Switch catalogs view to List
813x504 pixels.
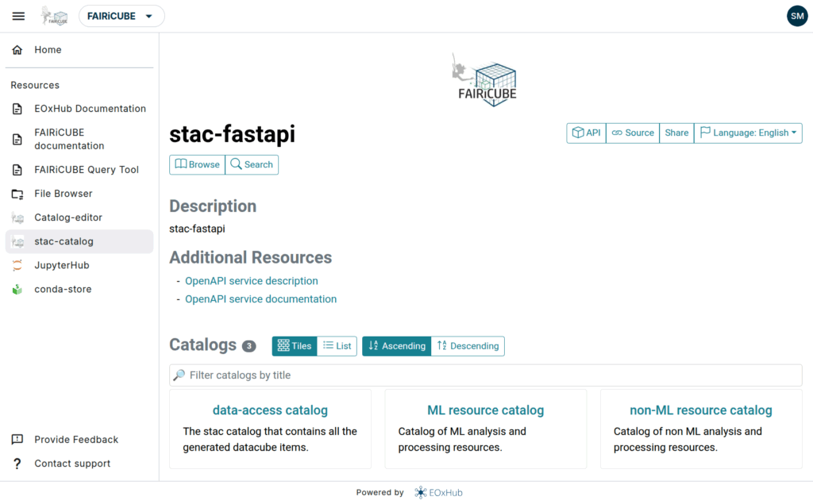tap(337, 346)
